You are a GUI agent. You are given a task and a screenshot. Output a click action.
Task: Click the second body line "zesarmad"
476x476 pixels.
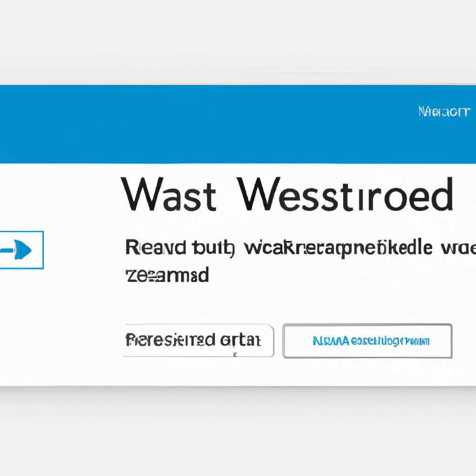point(167,275)
